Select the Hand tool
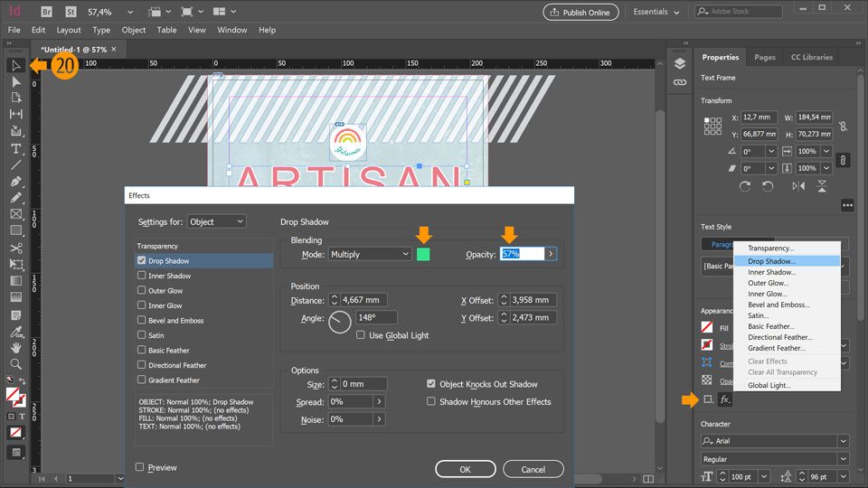 pyautogui.click(x=15, y=348)
